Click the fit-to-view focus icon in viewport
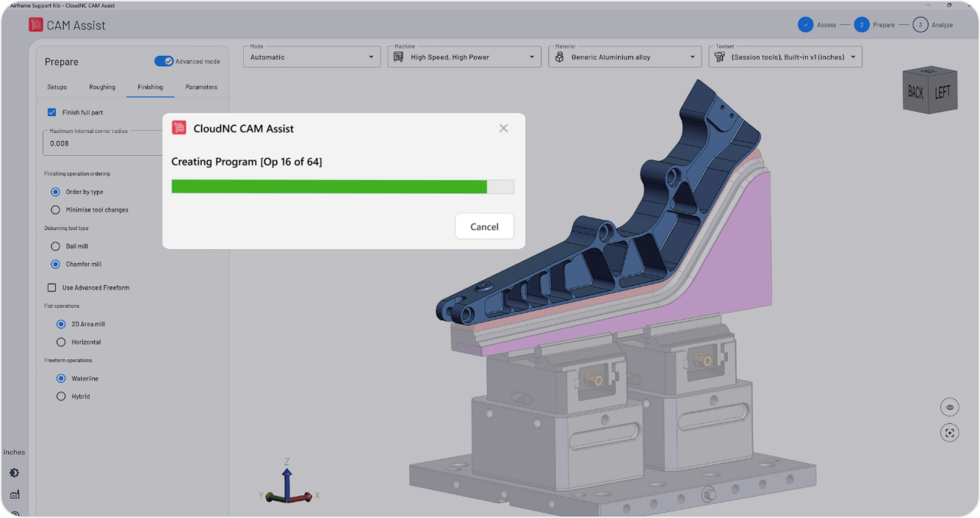This screenshot has width=980, height=518. [949, 432]
